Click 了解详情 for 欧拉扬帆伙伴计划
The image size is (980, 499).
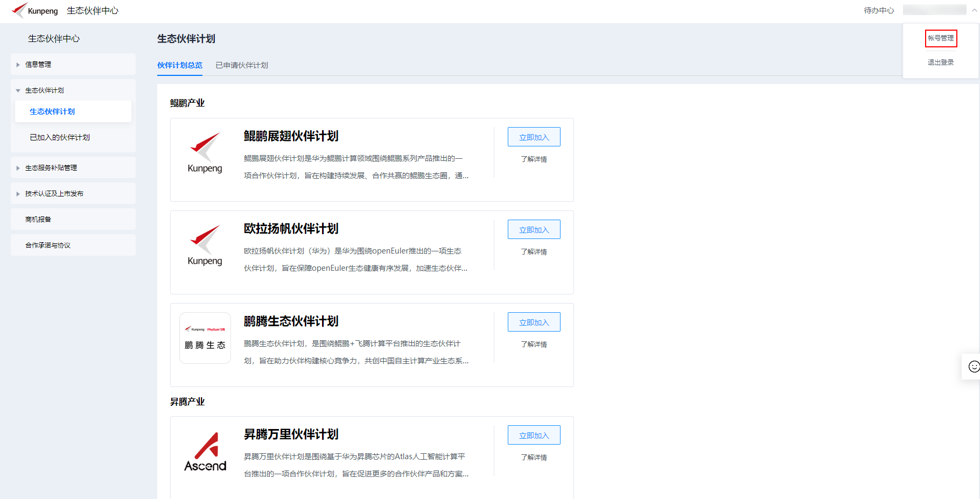coord(534,252)
